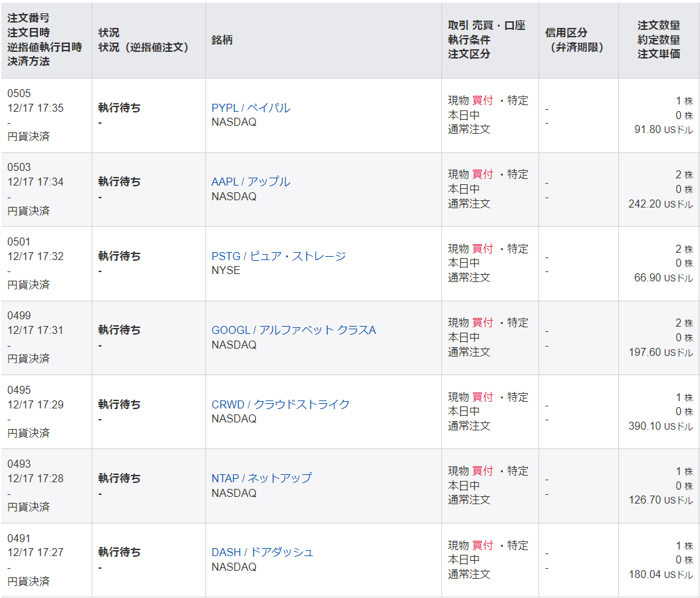The width and height of the screenshot is (700, 598).
Task: Click 通常注文 in AAPL row
Action: (x=469, y=204)
